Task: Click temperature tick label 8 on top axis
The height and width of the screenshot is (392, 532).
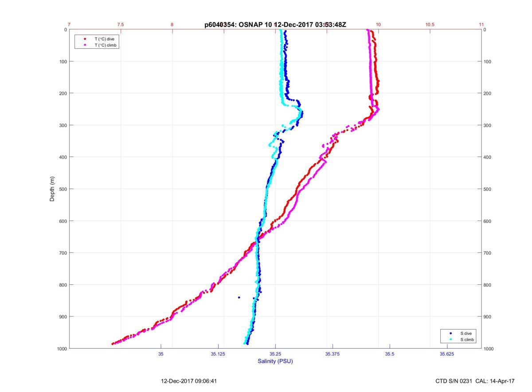Action: (172, 25)
